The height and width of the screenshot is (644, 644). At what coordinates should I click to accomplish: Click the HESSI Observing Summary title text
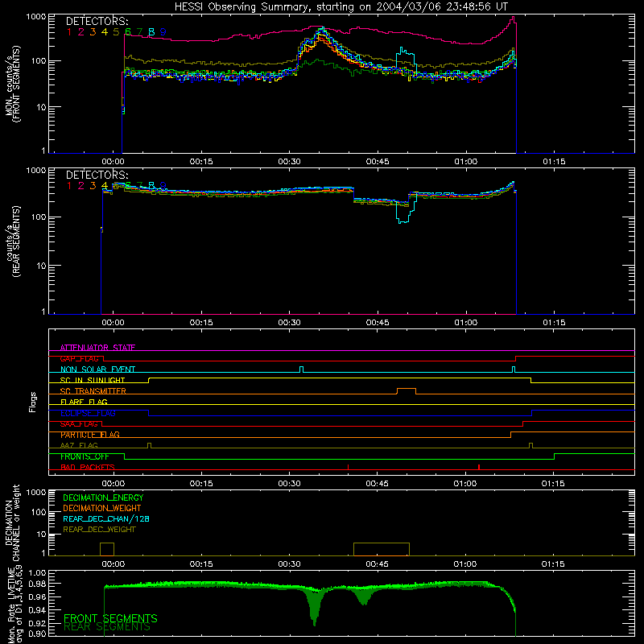341,7
